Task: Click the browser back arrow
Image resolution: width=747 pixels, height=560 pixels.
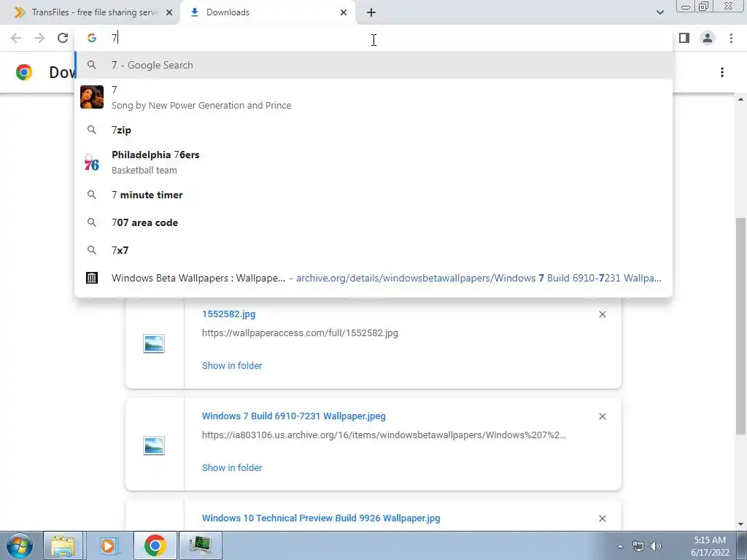Action: pyautogui.click(x=16, y=38)
